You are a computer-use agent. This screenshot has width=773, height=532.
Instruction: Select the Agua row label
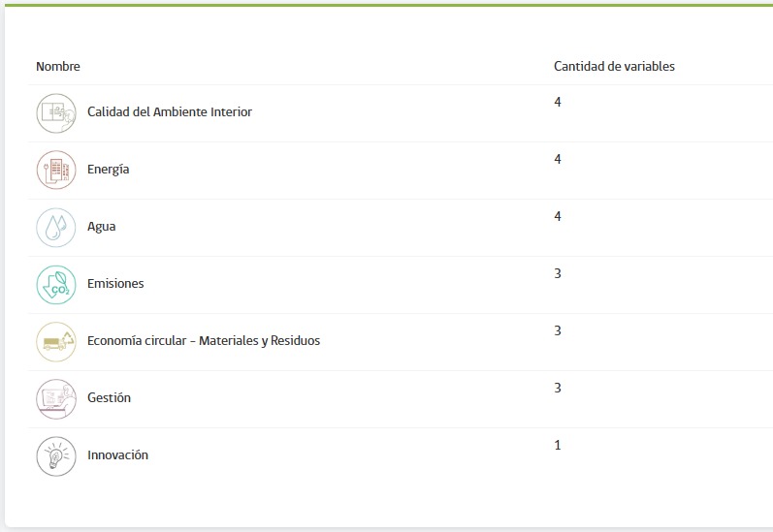(x=101, y=227)
